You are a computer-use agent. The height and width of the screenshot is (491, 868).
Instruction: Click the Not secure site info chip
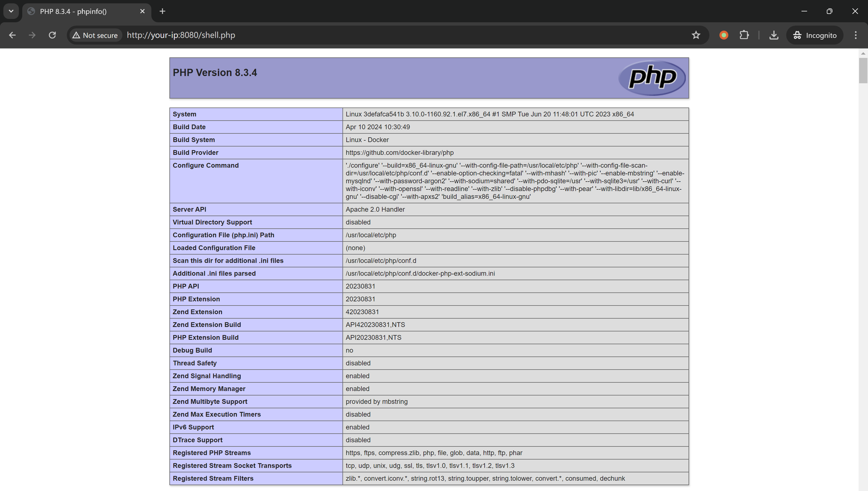tap(95, 35)
